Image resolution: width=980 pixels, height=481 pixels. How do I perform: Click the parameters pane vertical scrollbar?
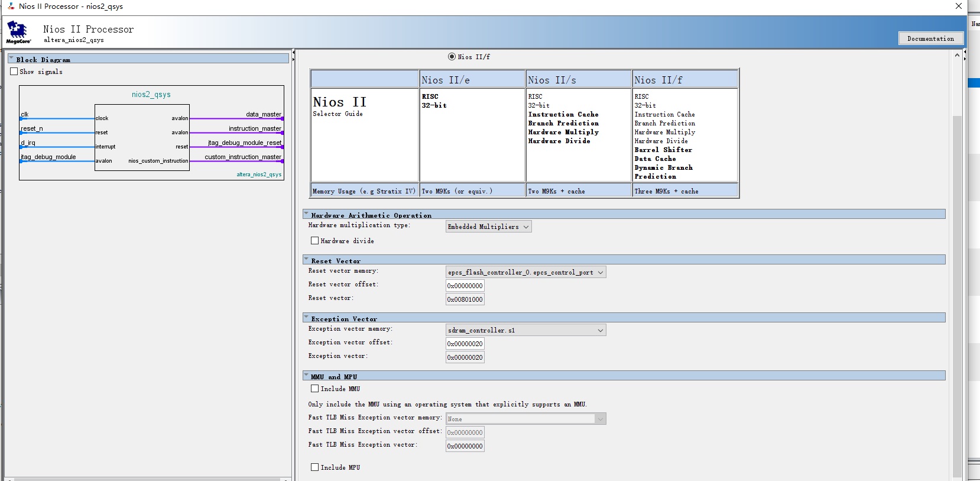pyautogui.click(x=957, y=296)
